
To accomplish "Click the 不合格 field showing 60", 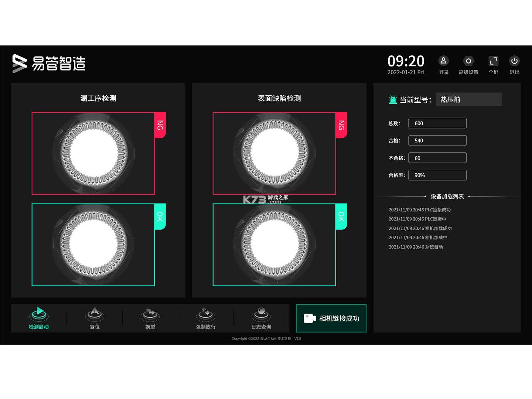I will (437, 158).
